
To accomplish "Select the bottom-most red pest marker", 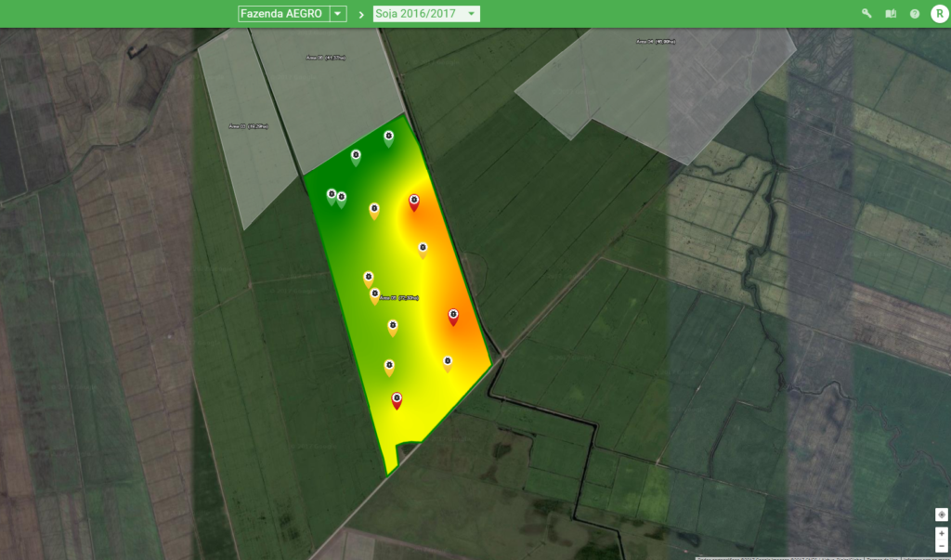I will 397,399.
